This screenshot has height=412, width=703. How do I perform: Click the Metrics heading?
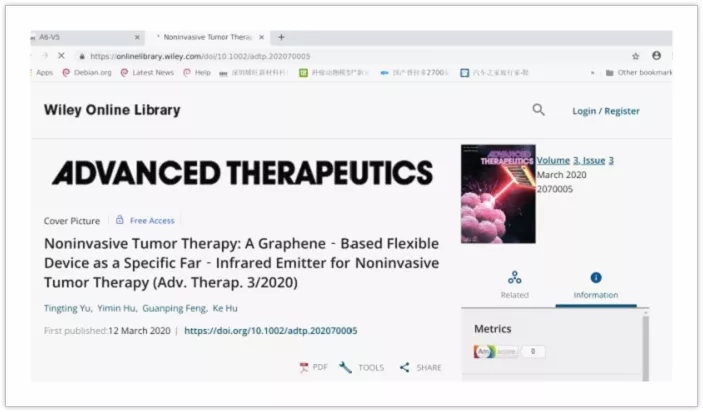click(493, 329)
